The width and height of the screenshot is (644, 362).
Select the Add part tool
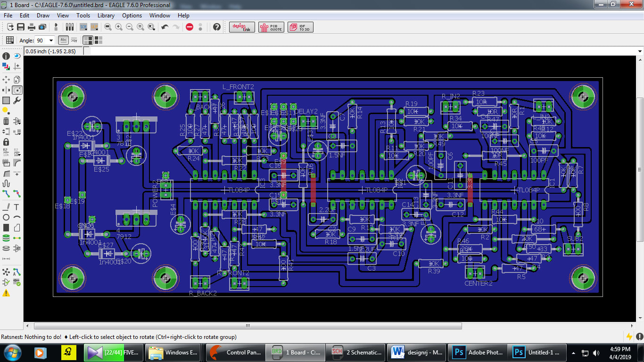click(17, 121)
